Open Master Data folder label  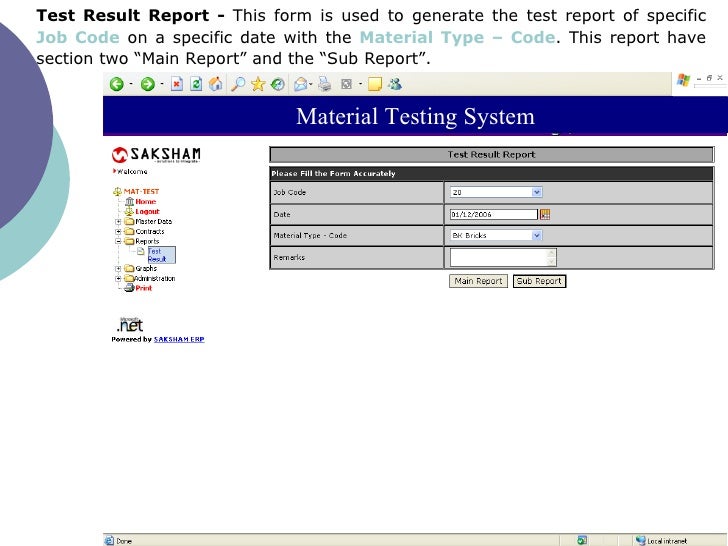tap(154, 221)
